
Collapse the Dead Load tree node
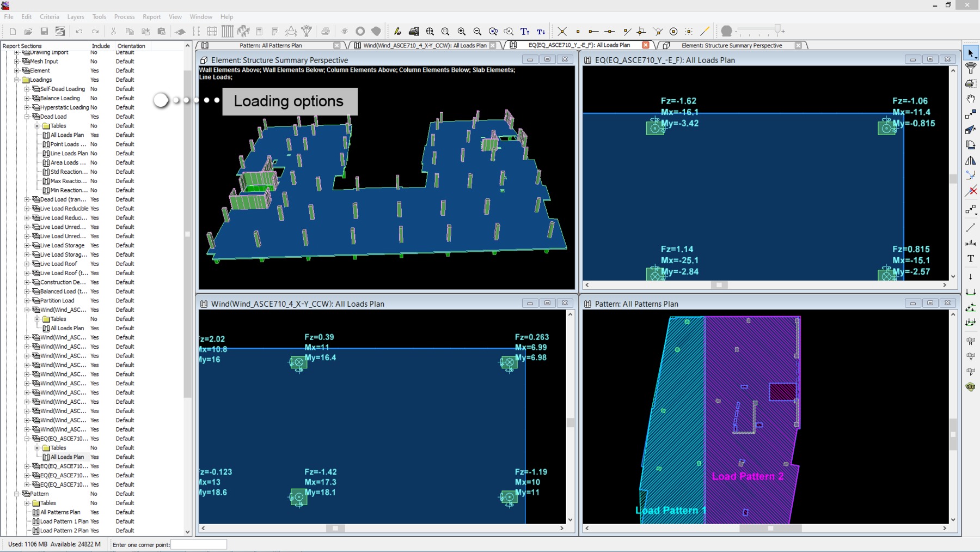[27, 117]
